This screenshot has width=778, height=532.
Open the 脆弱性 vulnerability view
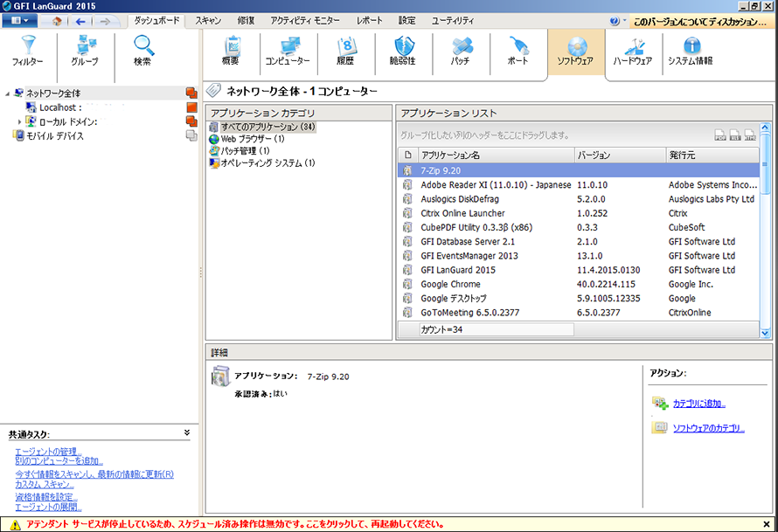(x=403, y=51)
